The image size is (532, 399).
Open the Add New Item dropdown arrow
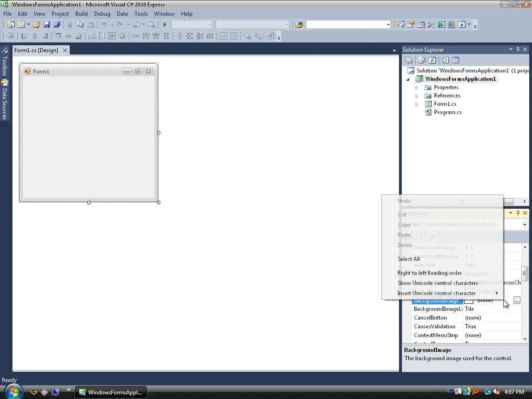29,24
